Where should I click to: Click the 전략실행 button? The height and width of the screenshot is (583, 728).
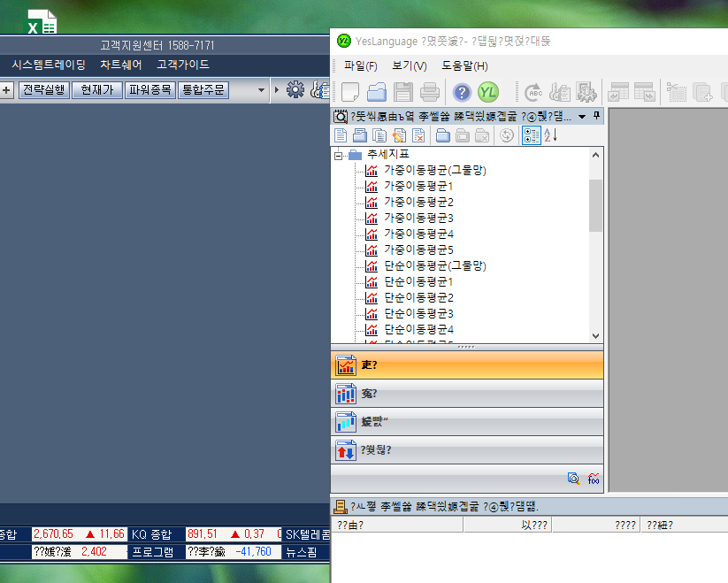(44, 89)
